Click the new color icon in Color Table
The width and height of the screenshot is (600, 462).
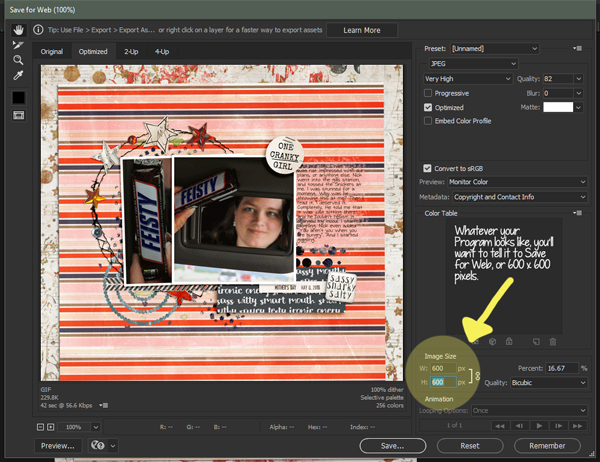[x=536, y=341]
